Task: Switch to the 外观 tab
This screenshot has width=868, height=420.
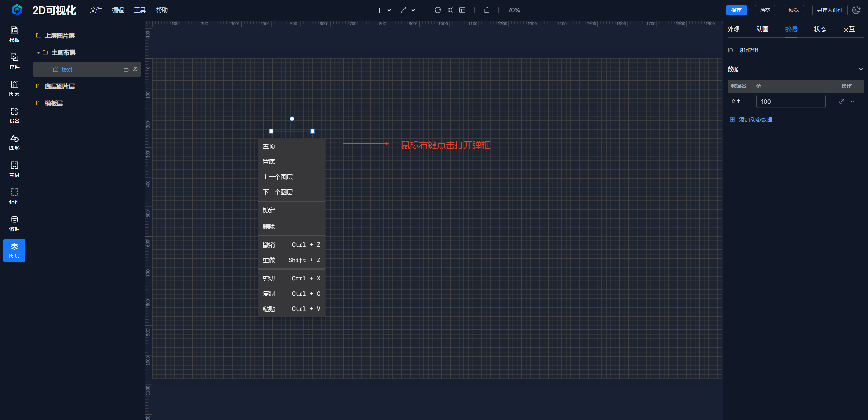Action: [733, 29]
